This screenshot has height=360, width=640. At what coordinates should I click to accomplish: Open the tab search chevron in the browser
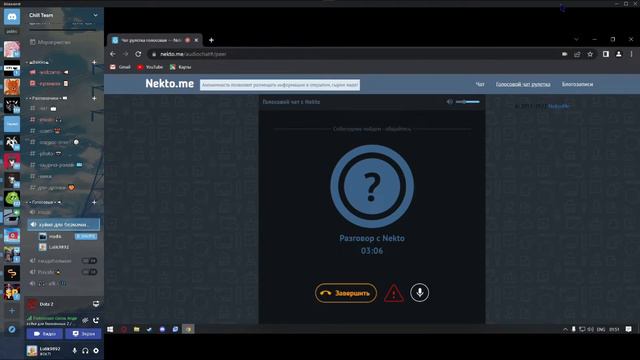(576, 40)
